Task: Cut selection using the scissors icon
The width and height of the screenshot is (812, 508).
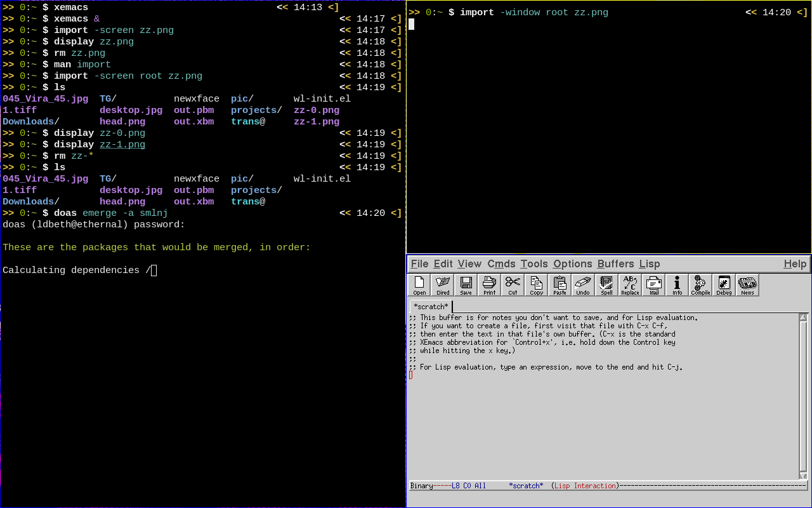Action: click(513, 285)
